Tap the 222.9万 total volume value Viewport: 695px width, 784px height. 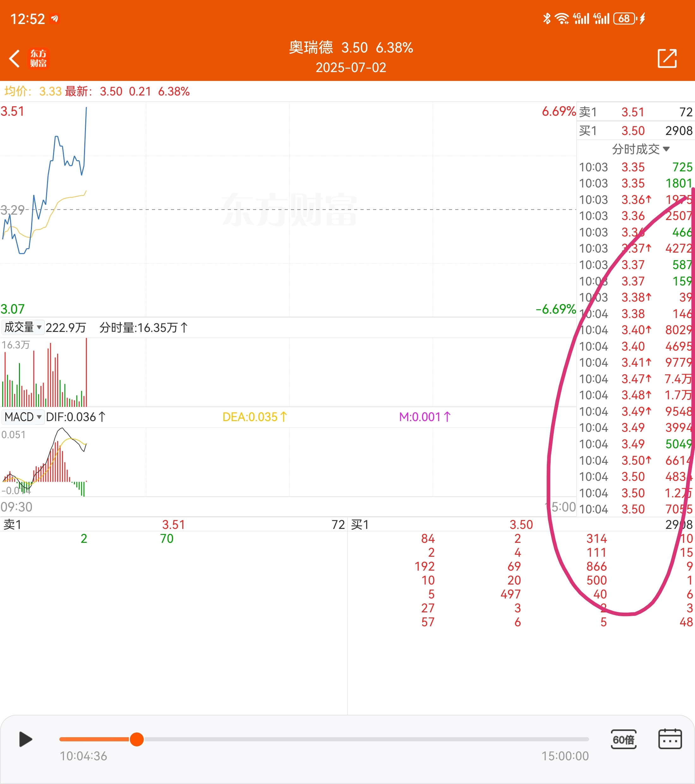point(66,328)
